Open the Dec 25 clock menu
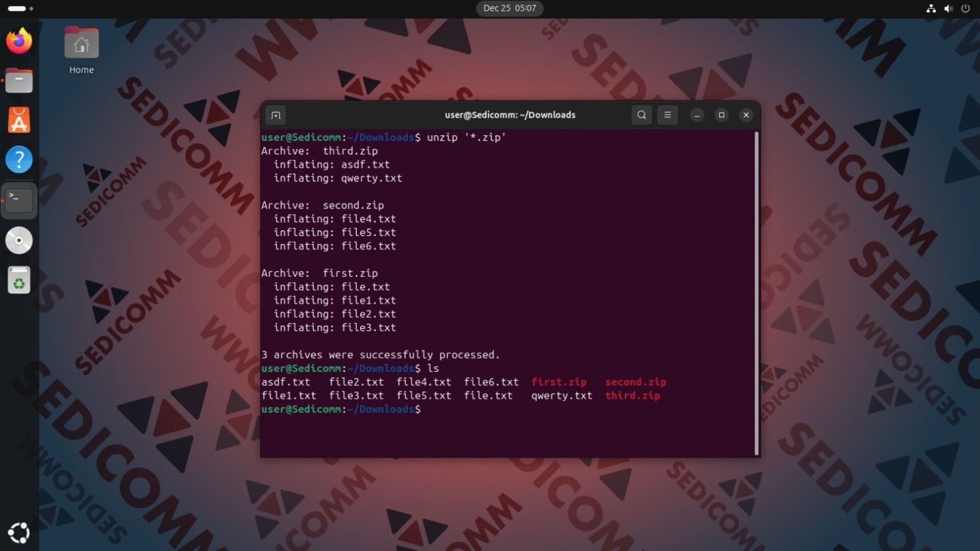Screen dimensions: 980x551 (x=509, y=8)
